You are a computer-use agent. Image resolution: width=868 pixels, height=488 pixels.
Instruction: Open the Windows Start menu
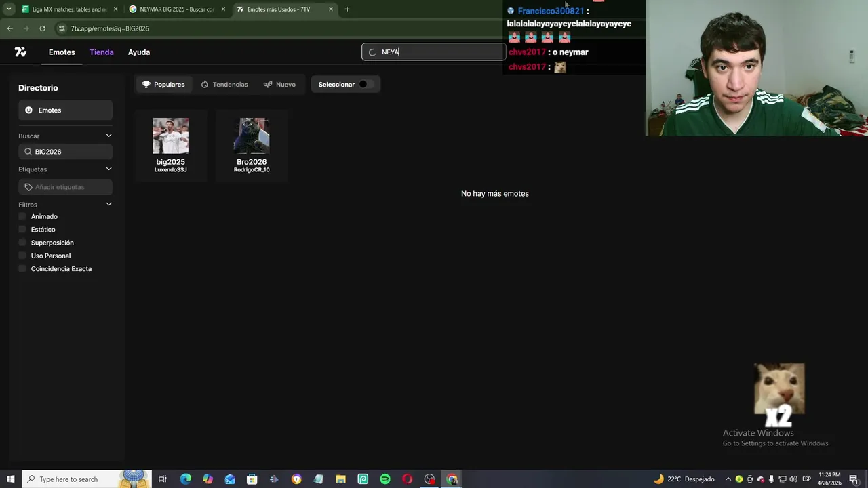pyautogui.click(x=11, y=479)
